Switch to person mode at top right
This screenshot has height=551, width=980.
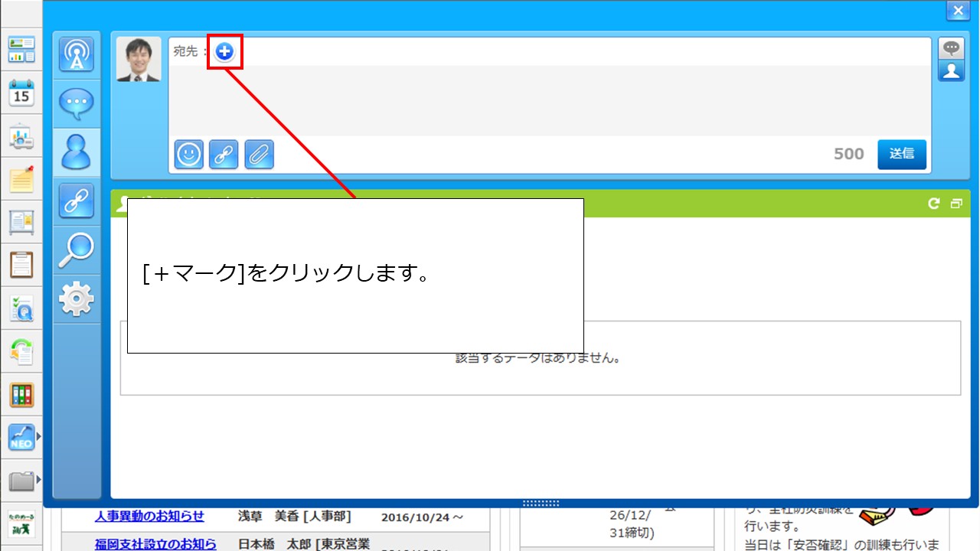[x=951, y=70]
